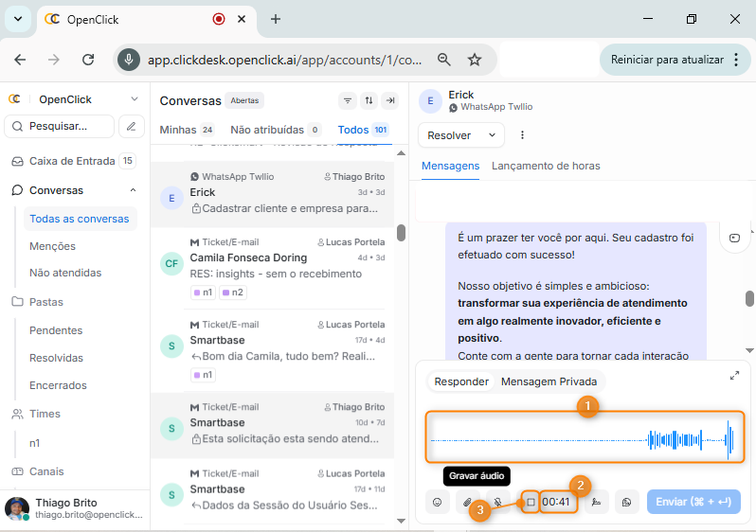Switch to Mensagem Privada mode
This screenshot has height=532, width=756.
click(549, 381)
